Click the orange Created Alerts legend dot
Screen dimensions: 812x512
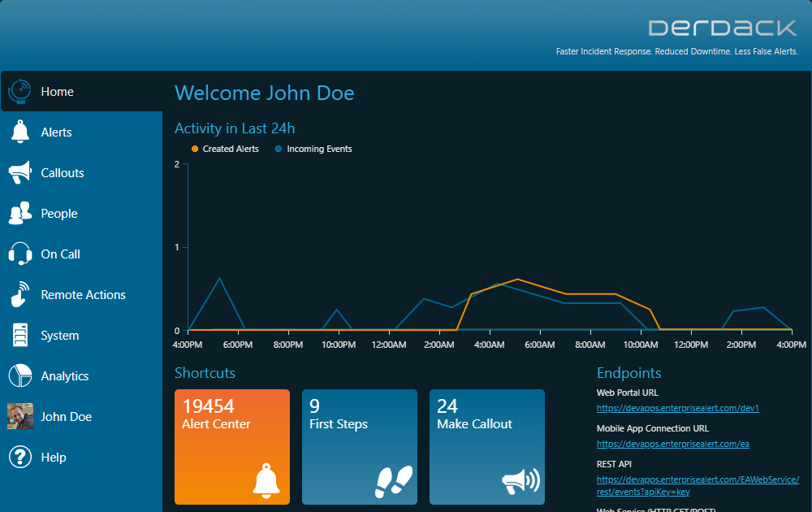click(195, 149)
